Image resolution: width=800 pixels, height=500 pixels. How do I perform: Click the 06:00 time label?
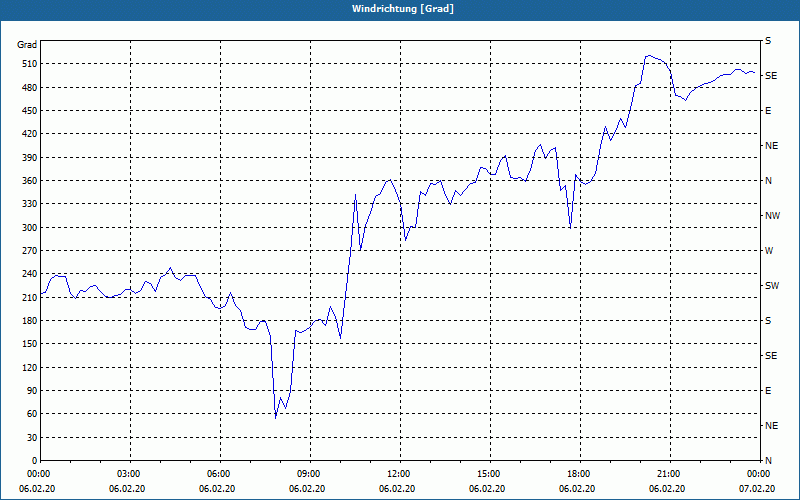point(220,473)
